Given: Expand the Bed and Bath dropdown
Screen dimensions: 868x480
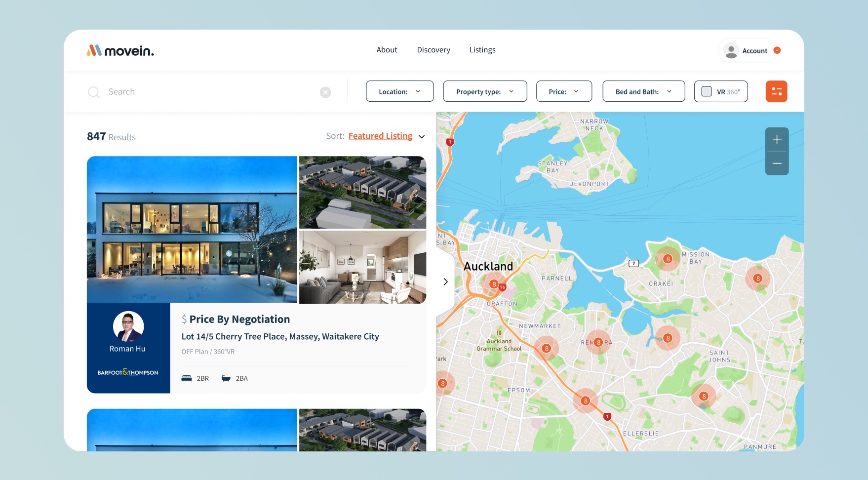Looking at the screenshot, I should 644,91.
